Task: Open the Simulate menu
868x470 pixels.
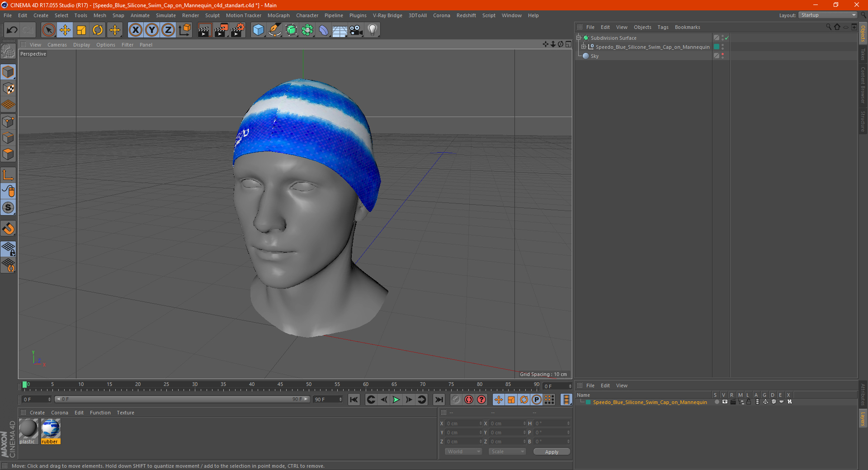Action: coord(165,15)
